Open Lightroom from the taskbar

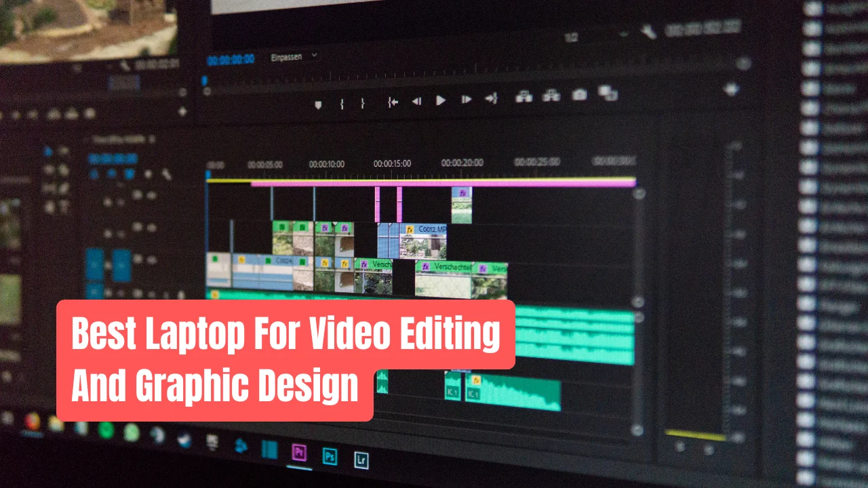coord(361,460)
